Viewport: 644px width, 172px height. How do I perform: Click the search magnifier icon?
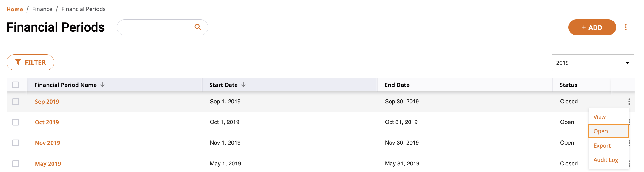[x=198, y=27]
